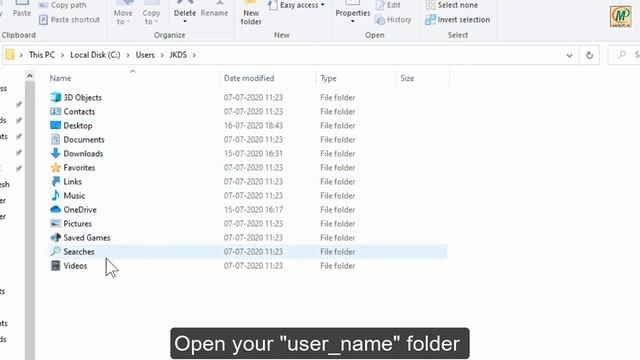Select the "Downloads" folder name

tap(83, 153)
